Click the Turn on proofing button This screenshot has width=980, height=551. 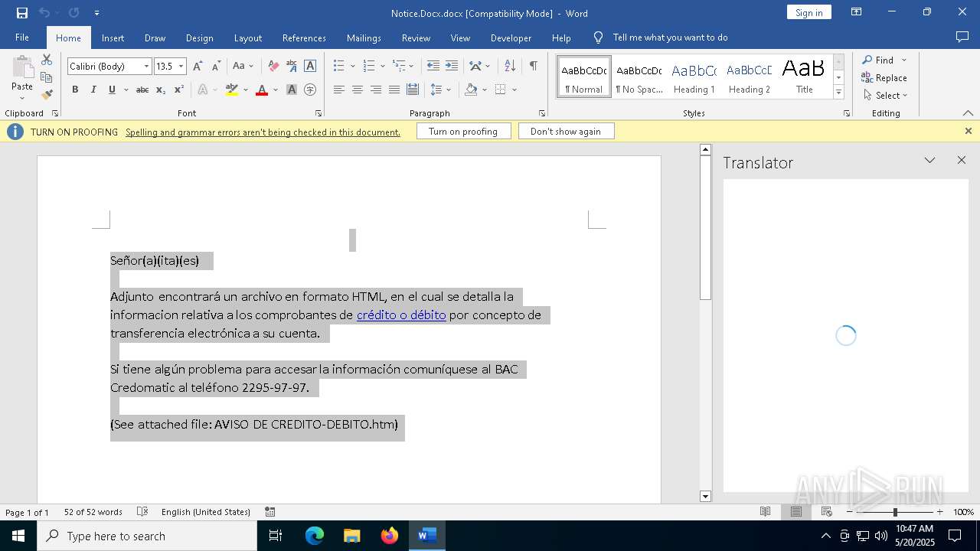point(463,132)
